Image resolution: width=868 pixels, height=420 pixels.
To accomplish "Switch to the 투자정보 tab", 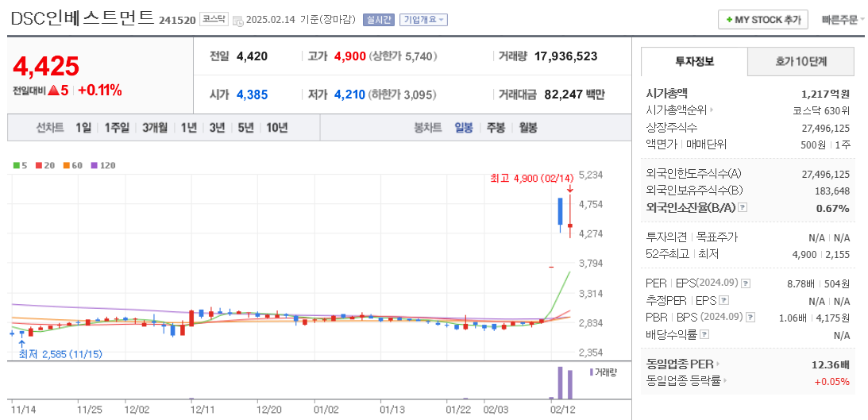I will [x=694, y=61].
